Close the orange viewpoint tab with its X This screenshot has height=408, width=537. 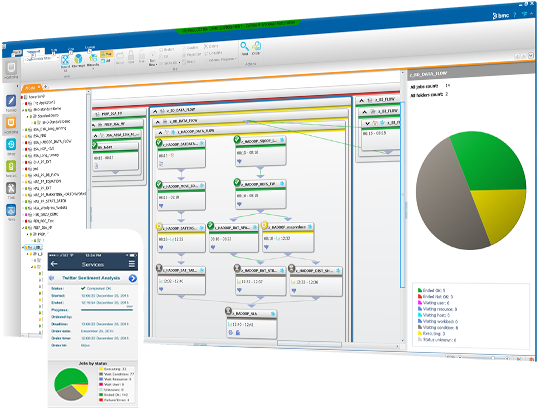pyautogui.click(x=39, y=87)
